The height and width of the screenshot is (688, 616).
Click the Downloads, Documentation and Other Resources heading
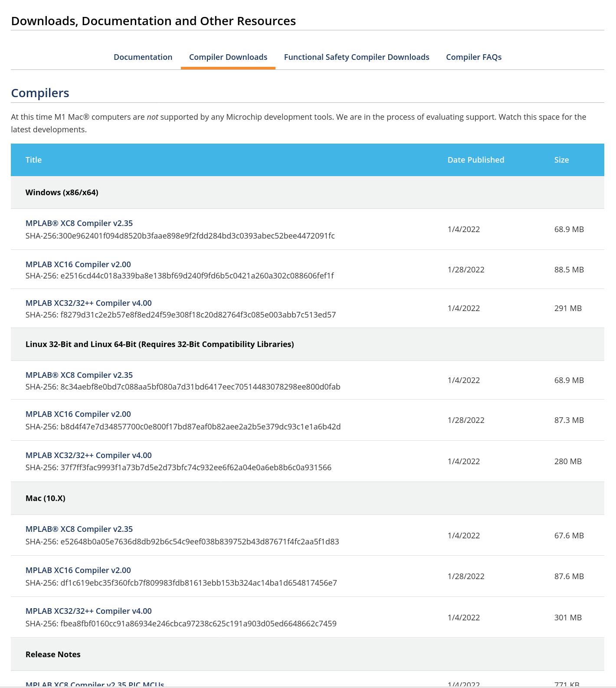click(154, 21)
